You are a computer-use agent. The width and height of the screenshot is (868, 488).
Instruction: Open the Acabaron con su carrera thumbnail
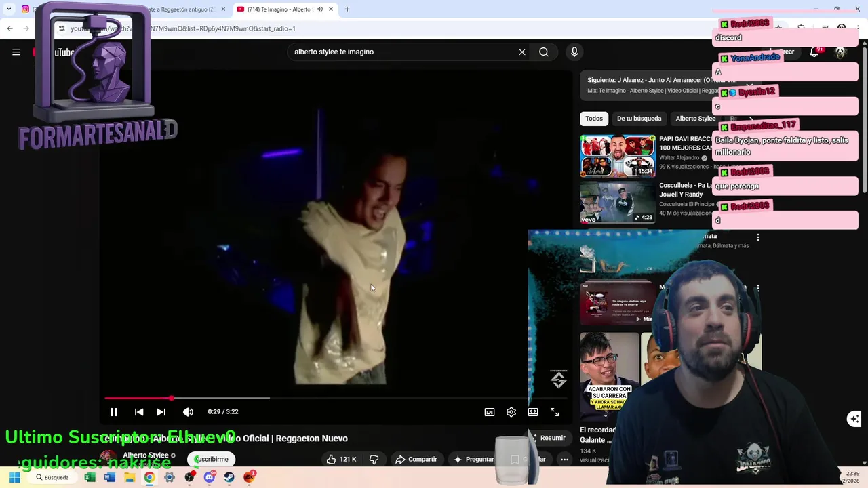[610, 375]
